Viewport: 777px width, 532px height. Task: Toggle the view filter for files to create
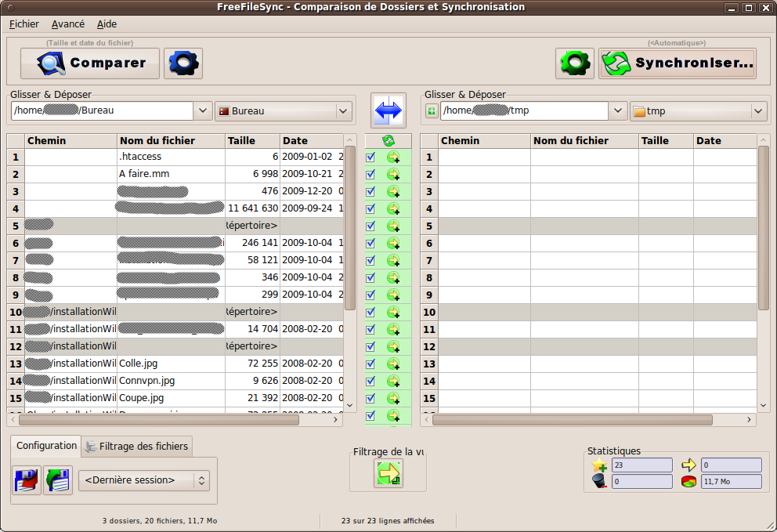pos(388,473)
